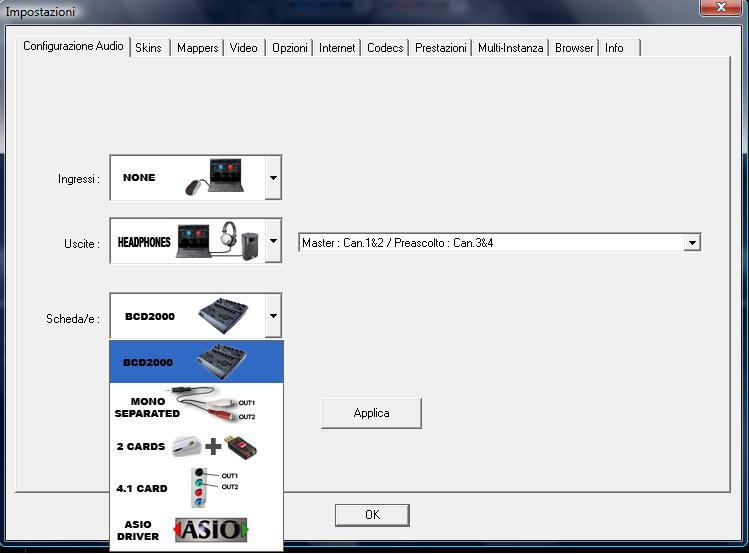Image resolution: width=749 pixels, height=554 pixels.
Task: Select the 4.1 CARD option
Action: [x=196, y=488]
